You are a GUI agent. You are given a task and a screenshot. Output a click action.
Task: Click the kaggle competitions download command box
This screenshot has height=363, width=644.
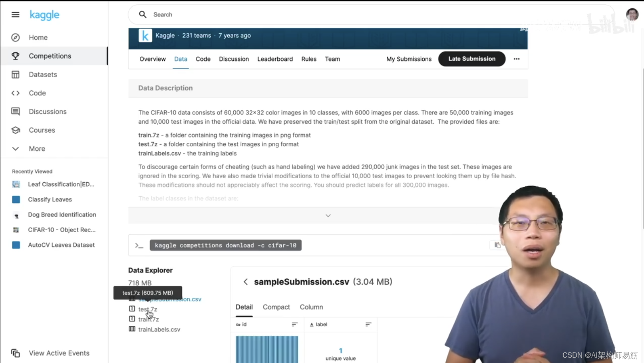(x=225, y=245)
